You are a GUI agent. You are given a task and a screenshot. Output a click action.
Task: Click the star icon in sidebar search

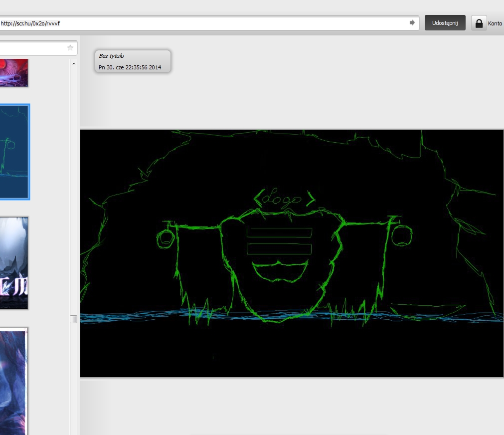(70, 47)
